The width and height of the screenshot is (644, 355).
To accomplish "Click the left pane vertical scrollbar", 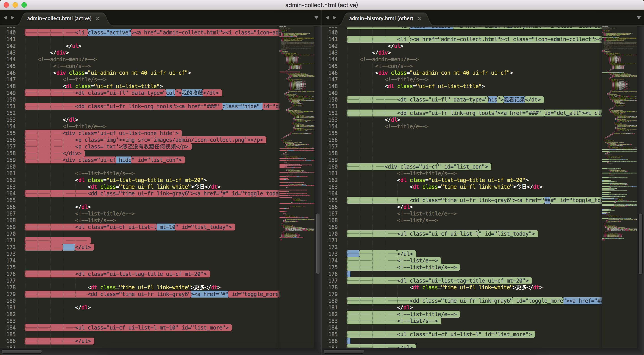I will [318, 244].
